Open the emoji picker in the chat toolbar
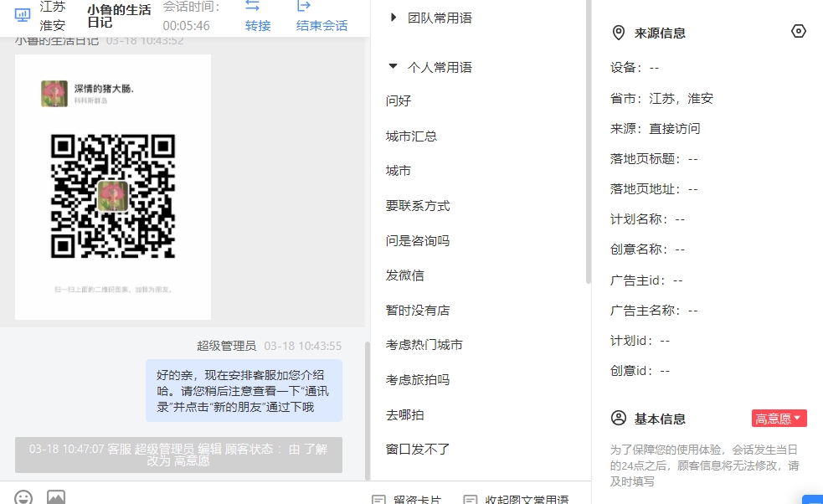This screenshot has width=823, height=504. click(23, 497)
